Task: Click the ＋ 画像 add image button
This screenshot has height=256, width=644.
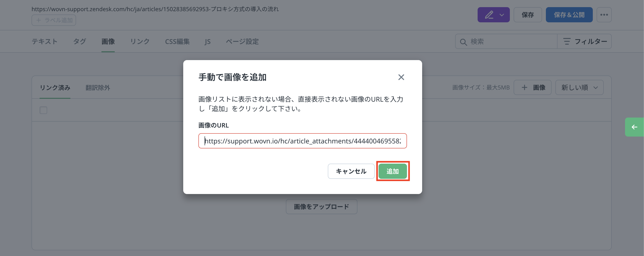Action: pos(533,87)
